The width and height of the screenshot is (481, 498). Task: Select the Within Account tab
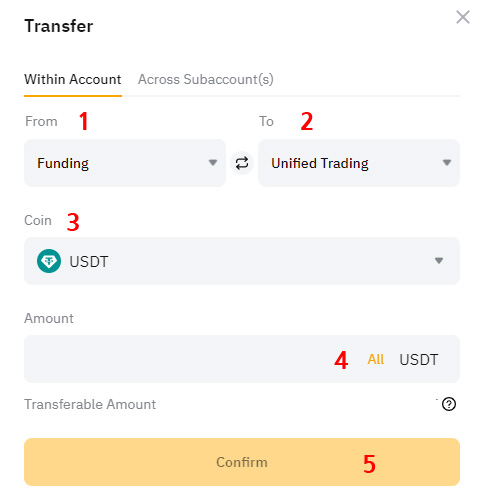coord(73,80)
